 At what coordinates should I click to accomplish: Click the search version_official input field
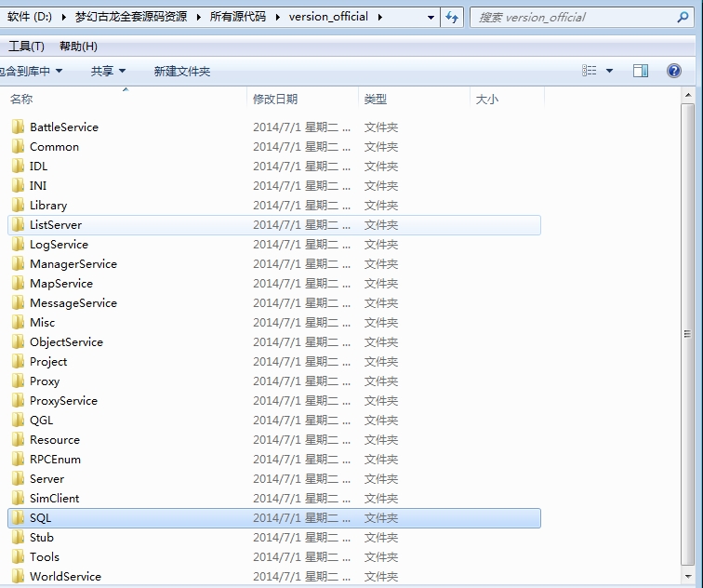[577, 17]
